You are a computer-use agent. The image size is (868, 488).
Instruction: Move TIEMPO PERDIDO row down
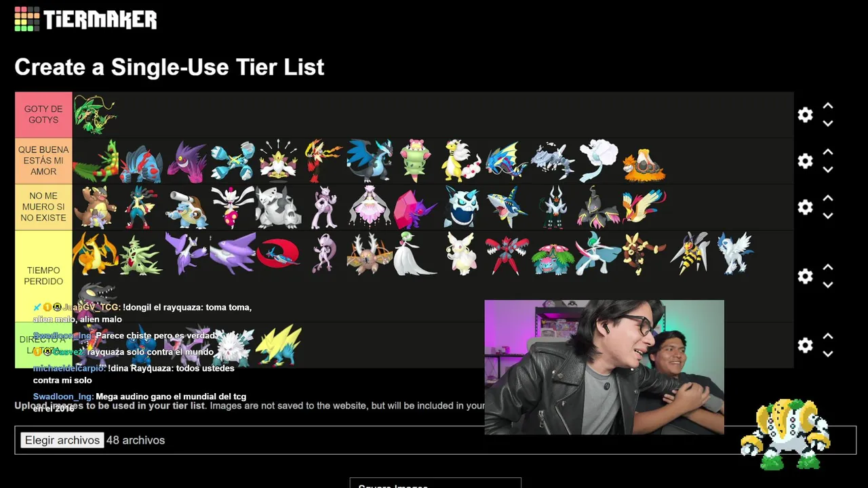click(x=828, y=285)
